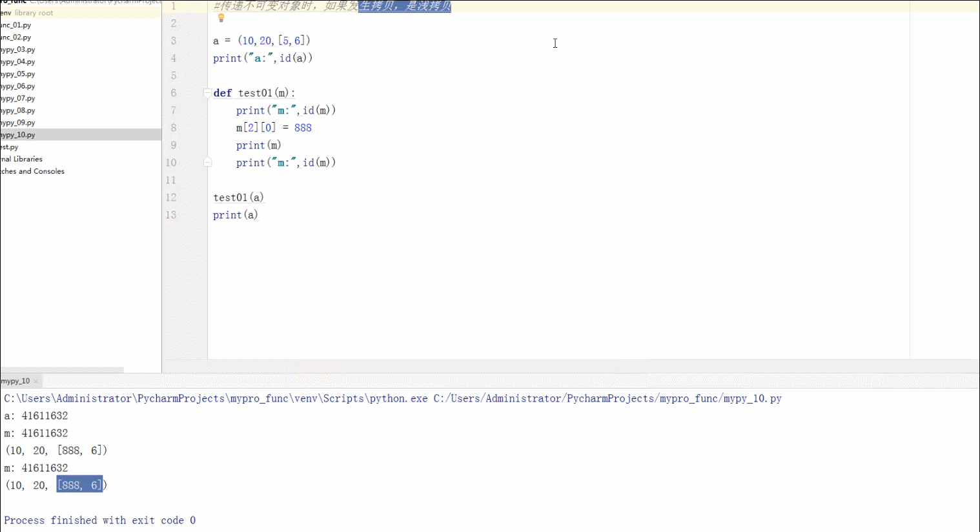
Task: Open nypy_06.py file
Action: pos(18,87)
